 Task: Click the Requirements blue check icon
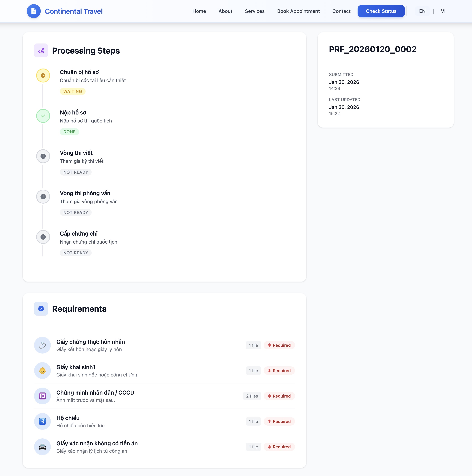(41, 309)
